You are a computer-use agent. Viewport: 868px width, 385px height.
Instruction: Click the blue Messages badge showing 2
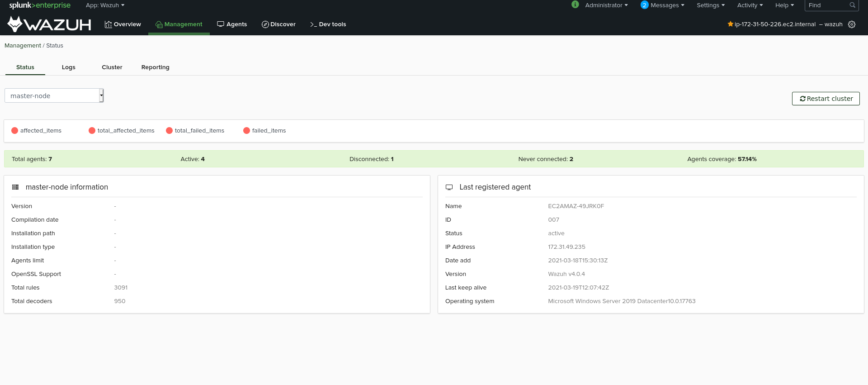coord(645,5)
